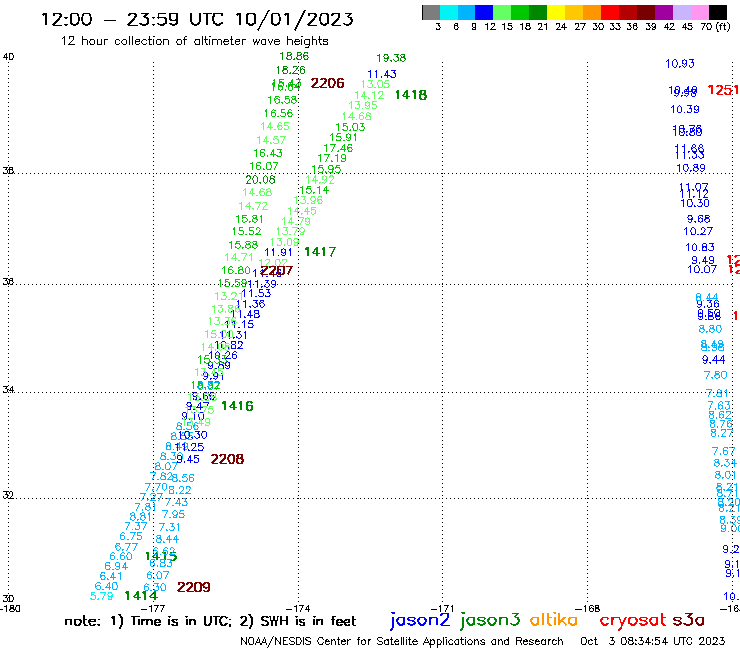Click the black swatch at the legend's end
This screenshot has width=740, height=650.
click(718, 12)
